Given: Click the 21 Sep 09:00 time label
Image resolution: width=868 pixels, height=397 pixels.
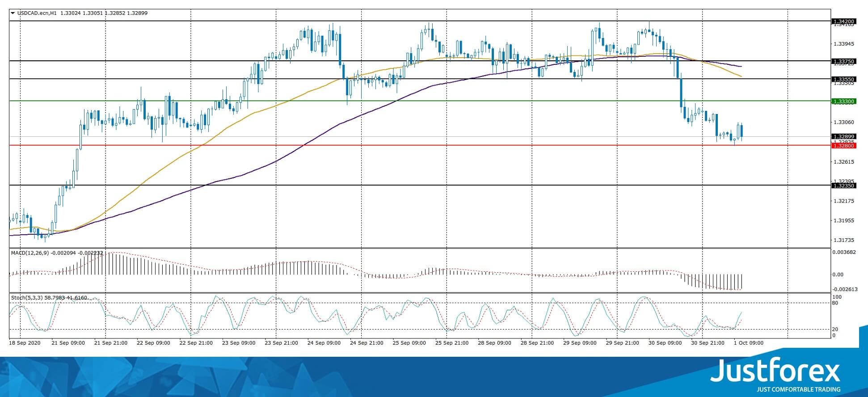Looking at the screenshot, I should click(68, 343).
